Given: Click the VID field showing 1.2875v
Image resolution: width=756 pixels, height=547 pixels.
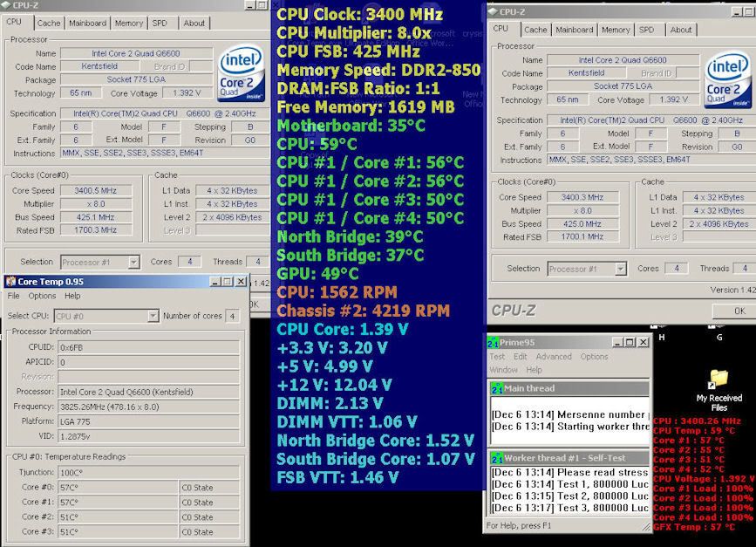Looking at the screenshot, I should [149, 436].
